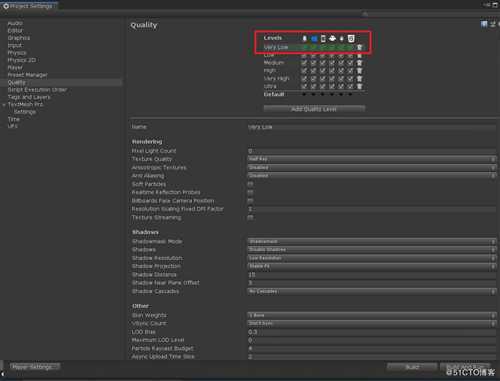This screenshot has height=381, width=500.
Task: Open the Texture Quality dropdown
Action: point(372,159)
